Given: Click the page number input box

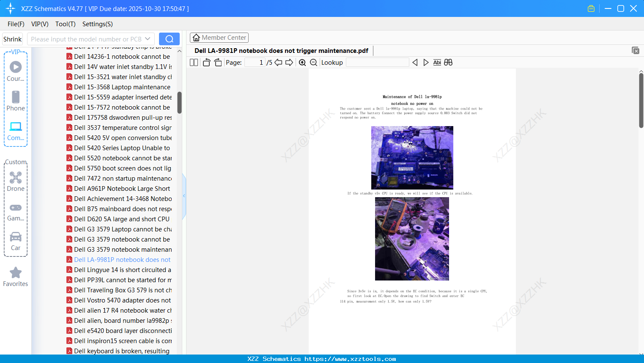Looking at the screenshot, I should pyautogui.click(x=255, y=63).
